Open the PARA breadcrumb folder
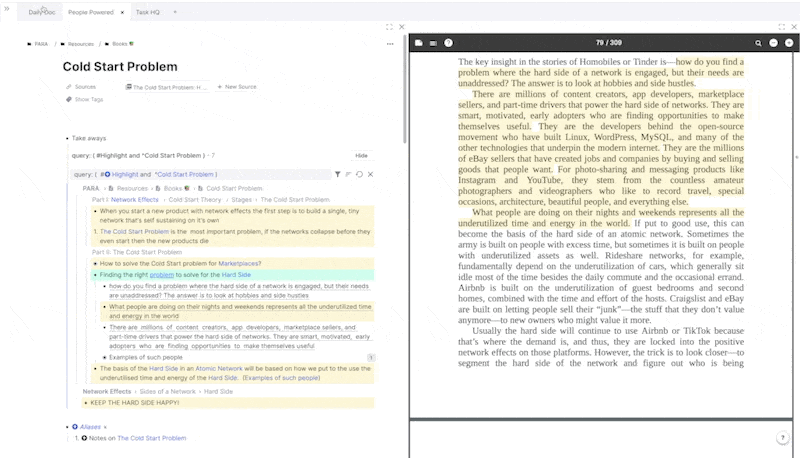Image resolution: width=800 pixels, height=458 pixels. coord(38,44)
